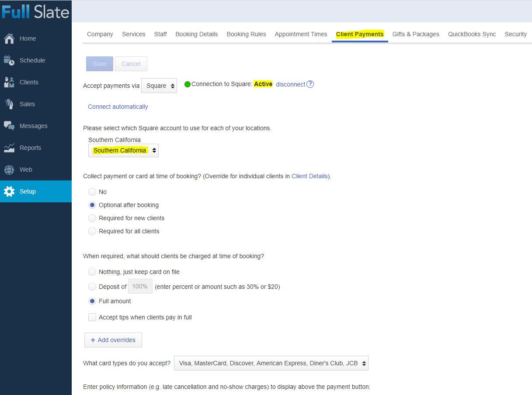Switch to the Booking Rules tab

pyautogui.click(x=246, y=34)
